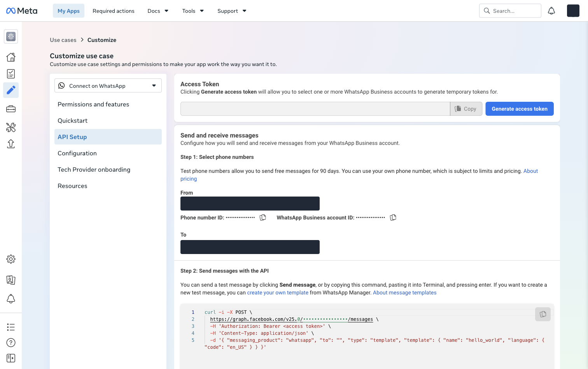Click the access token text field
The width and height of the screenshot is (588, 369).
[315, 109]
